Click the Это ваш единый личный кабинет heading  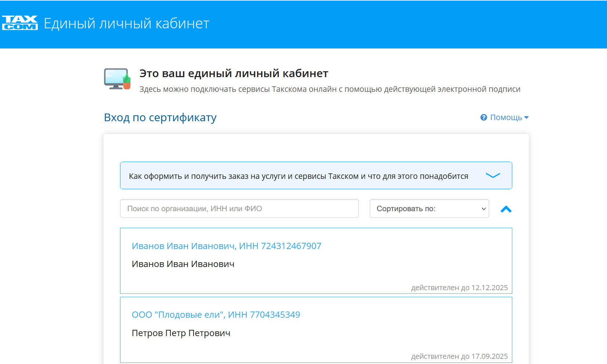[x=234, y=73]
